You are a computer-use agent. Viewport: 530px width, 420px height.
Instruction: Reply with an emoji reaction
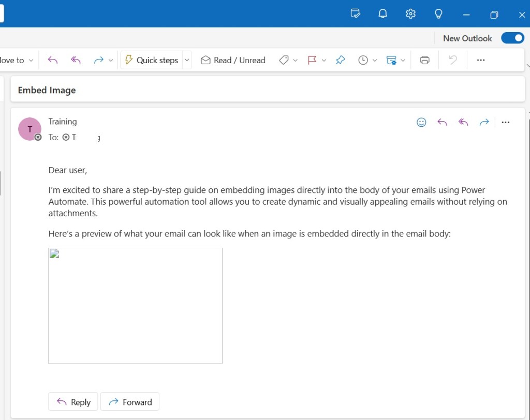pyautogui.click(x=421, y=122)
